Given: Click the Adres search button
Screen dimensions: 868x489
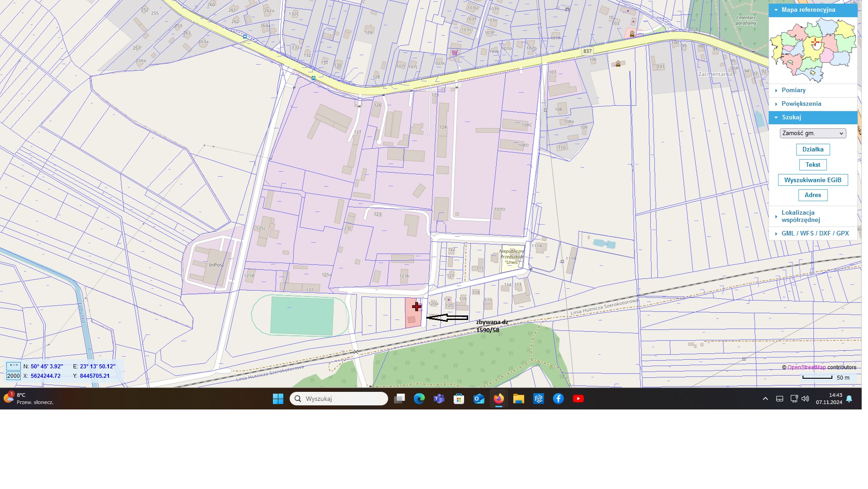Looking at the screenshot, I should (x=812, y=195).
